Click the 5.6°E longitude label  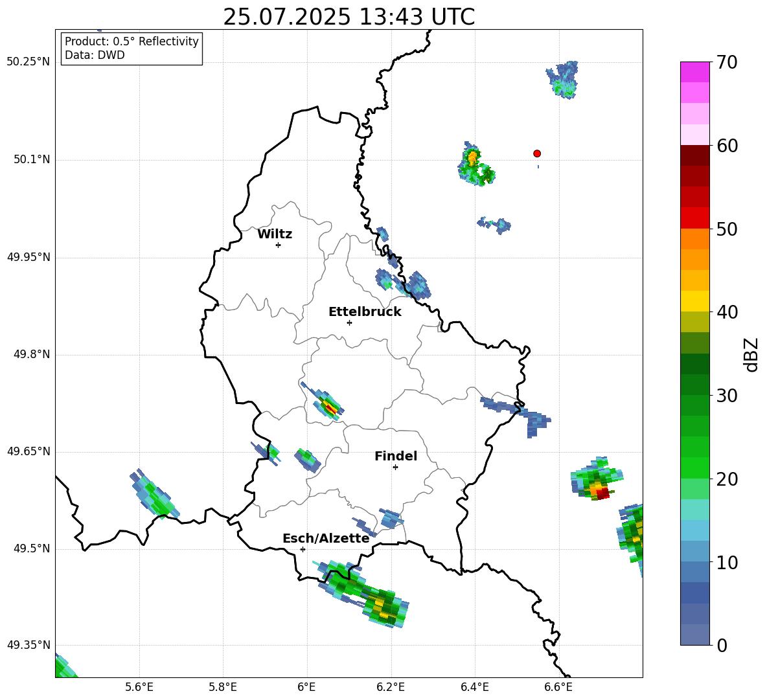pyautogui.click(x=139, y=687)
